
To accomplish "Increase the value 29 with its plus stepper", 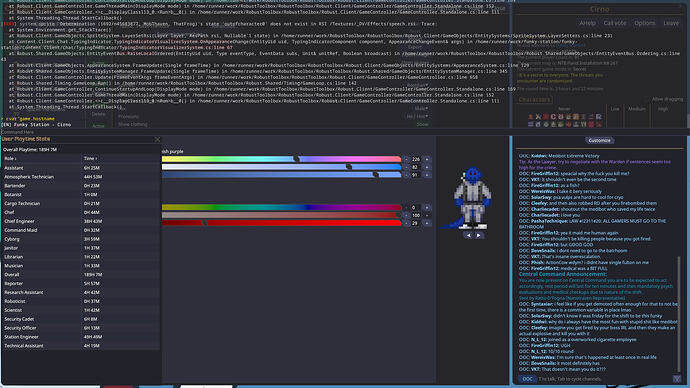I will (427, 223).
